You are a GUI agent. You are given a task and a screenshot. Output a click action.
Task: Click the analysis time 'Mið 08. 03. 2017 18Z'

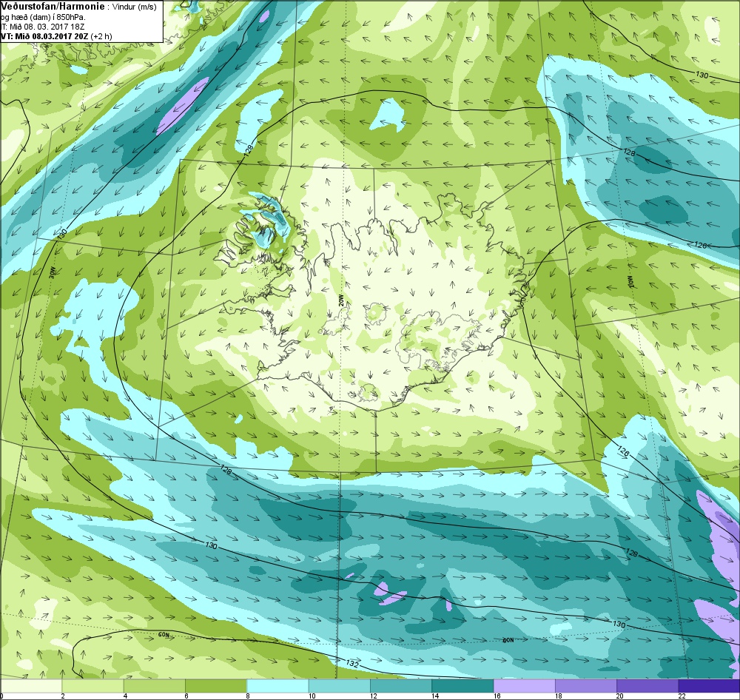47,27
